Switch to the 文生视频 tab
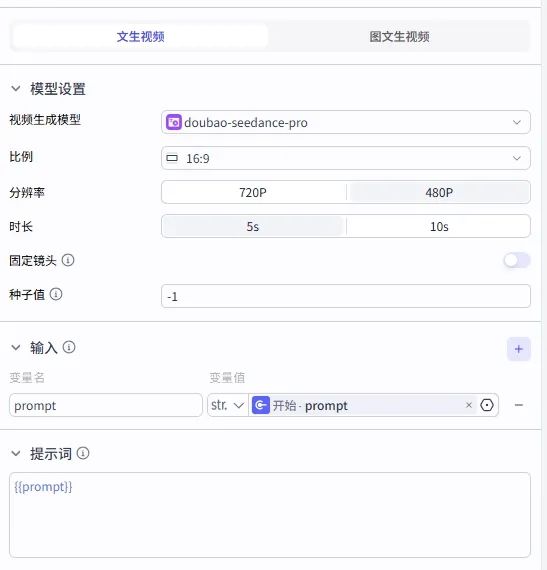The height and width of the screenshot is (570, 547). 140,36
